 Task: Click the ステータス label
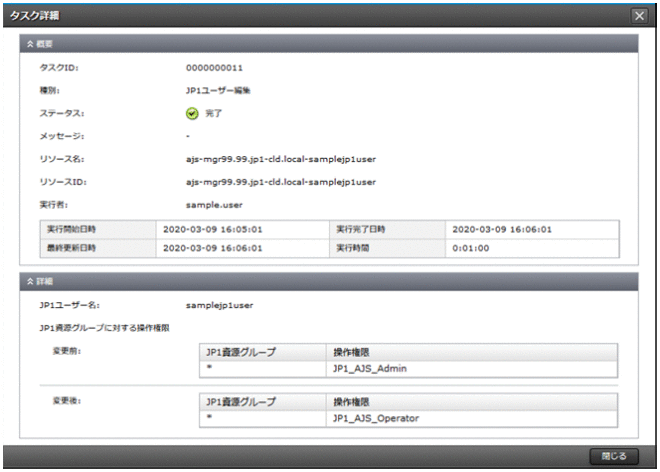tap(62, 113)
